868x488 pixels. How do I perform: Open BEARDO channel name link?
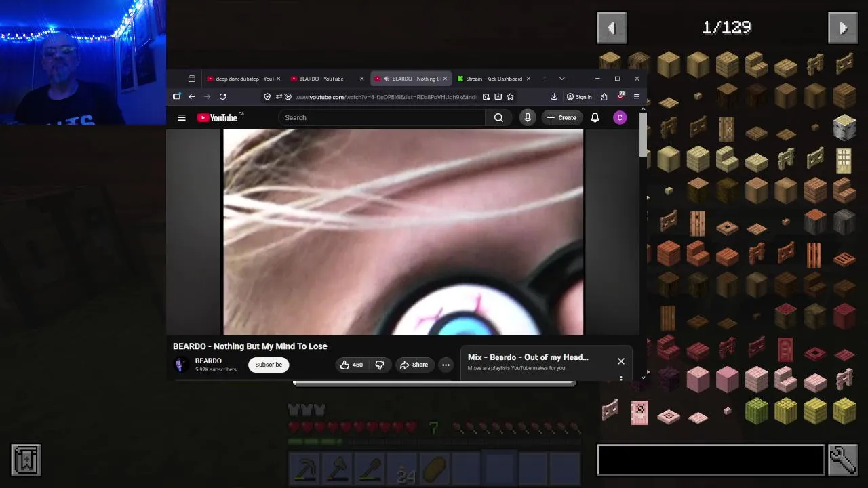coord(208,361)
